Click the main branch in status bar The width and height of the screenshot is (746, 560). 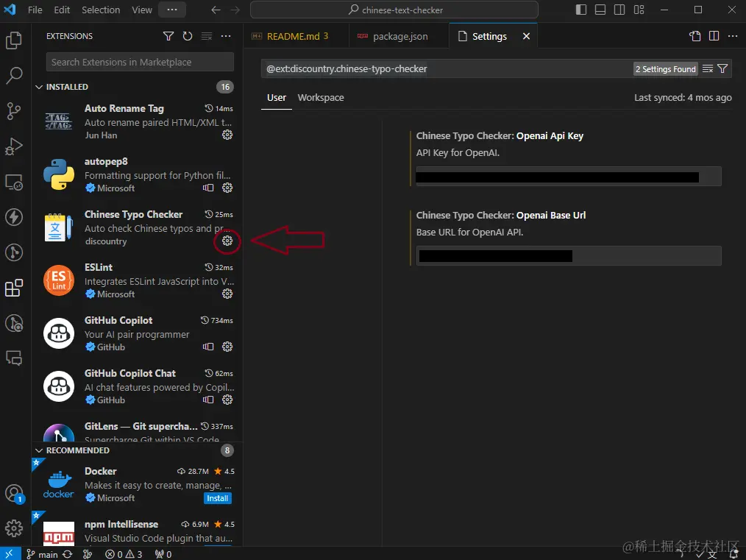coord(43,554)
